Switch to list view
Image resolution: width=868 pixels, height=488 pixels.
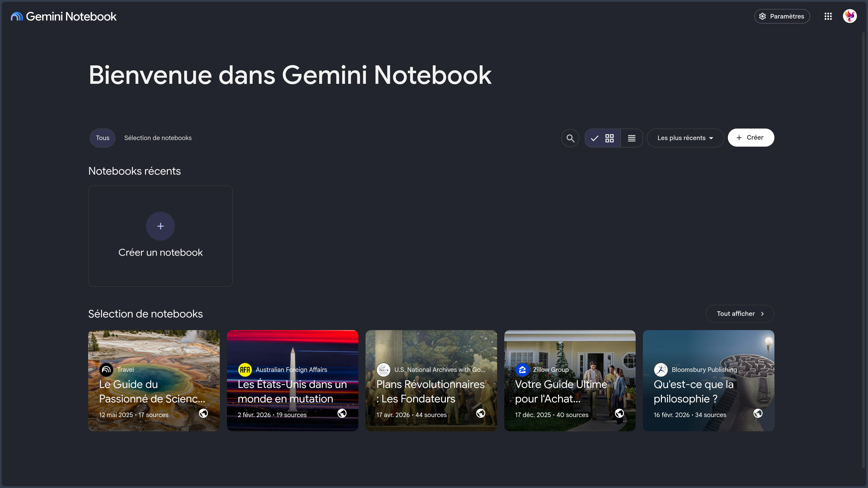pyautogui.click(x=632, y=138)
